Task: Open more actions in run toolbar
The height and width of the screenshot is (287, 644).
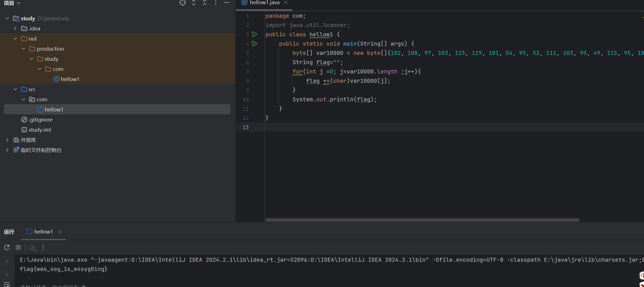Action: tap(43, 247)
